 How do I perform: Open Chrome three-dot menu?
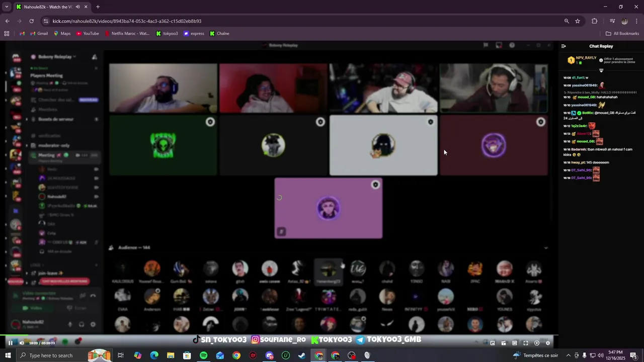click(637, 21)
